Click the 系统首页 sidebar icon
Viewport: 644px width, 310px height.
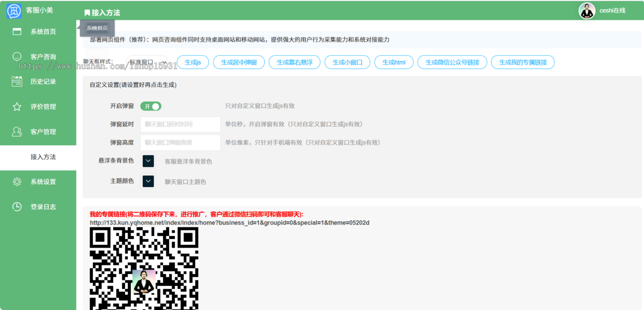(x=17, y=32)
